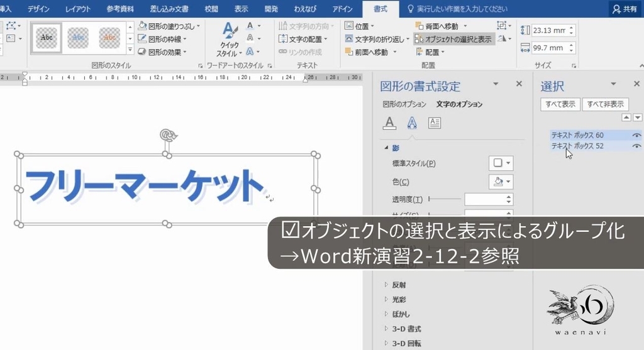Close the 図形の書式設定 pane
Viewport: 644px width, 350px height.
[519, 84]
